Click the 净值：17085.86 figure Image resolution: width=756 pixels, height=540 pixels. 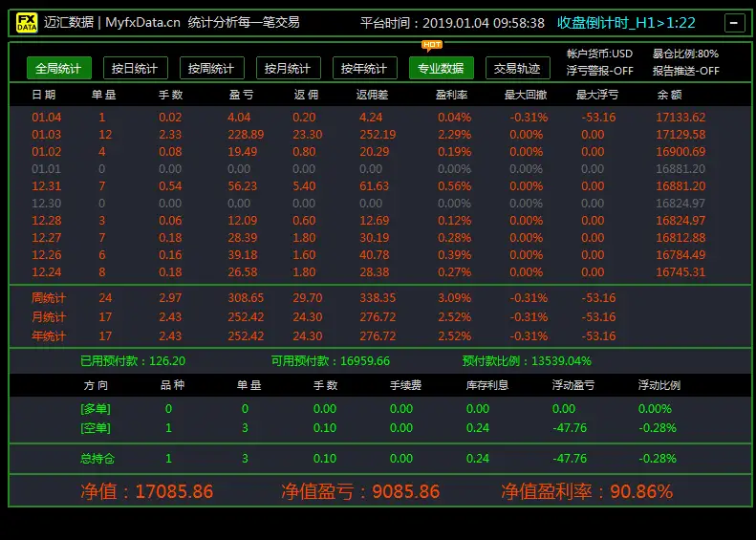tap(146, 491)
